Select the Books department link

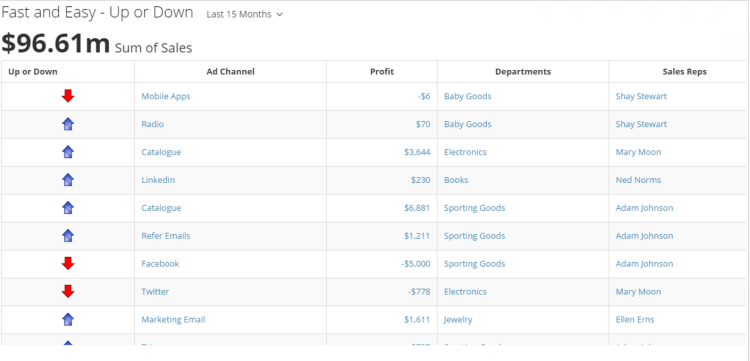[456, 180]
